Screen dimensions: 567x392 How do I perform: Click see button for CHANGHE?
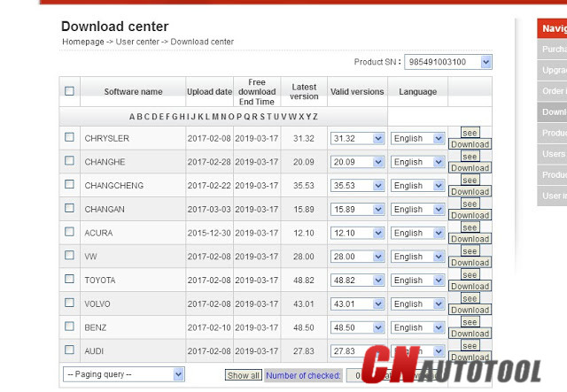pos(470,157)
